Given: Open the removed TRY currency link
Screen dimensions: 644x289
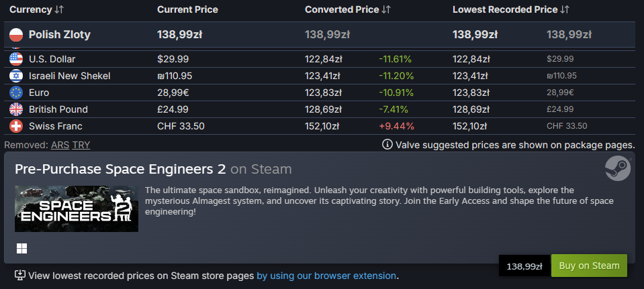Looking at the screenshot, I should pos(81,145).
